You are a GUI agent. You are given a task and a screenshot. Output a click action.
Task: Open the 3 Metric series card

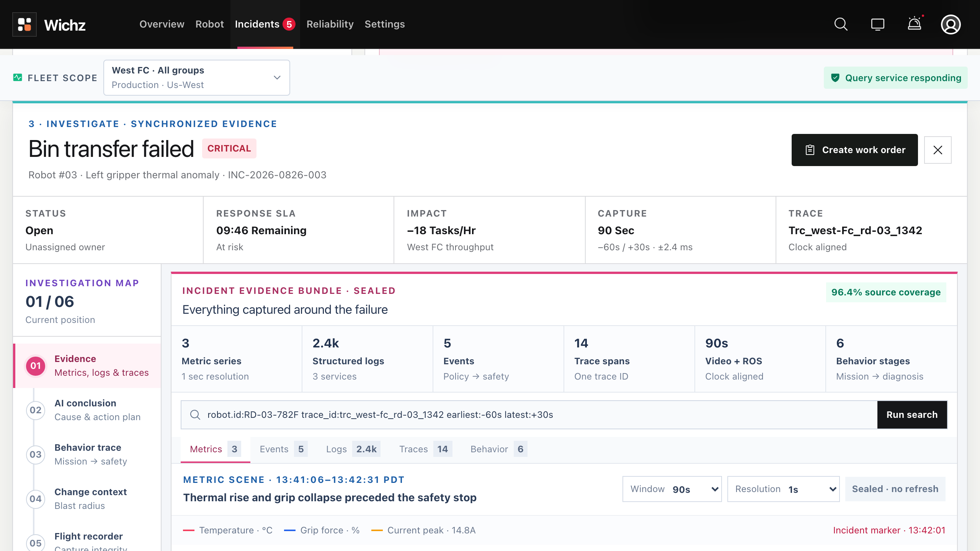pyautogui.click(x=237, y=359)
